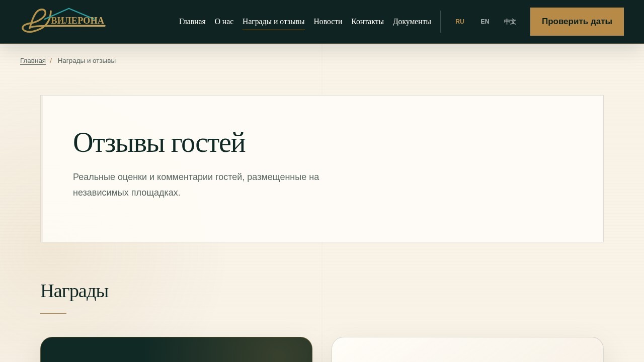644x362 pixels.
Task: Open the Главная menu item
Action: (x=192, y=22)
